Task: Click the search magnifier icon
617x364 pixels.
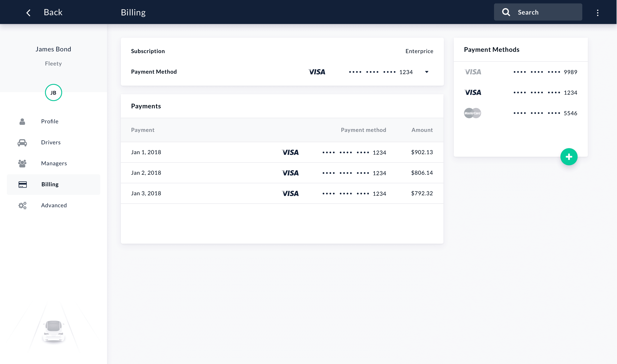Action: click(506, 12)
